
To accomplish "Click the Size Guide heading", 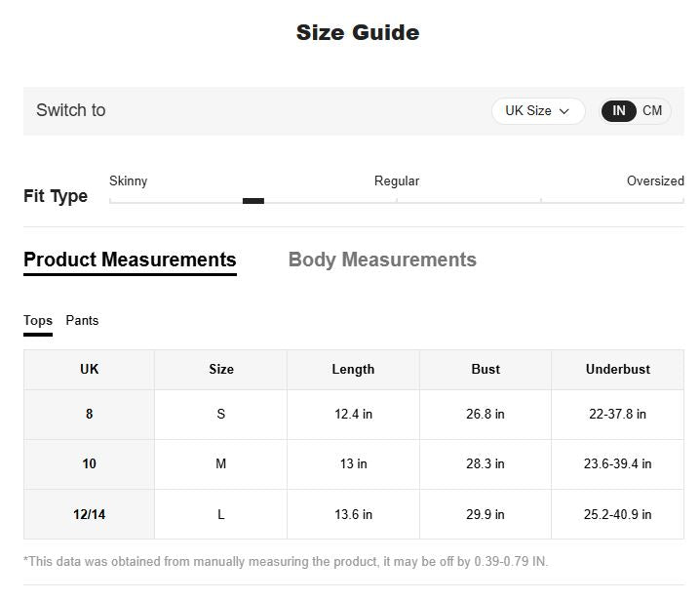I will (358, 33).
